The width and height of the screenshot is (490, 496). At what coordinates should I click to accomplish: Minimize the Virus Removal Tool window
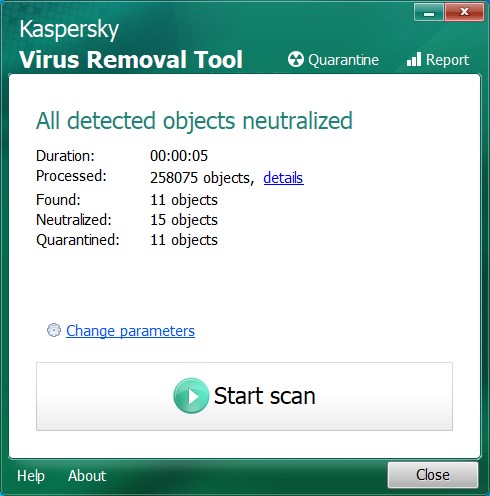[x=429, y=13]
